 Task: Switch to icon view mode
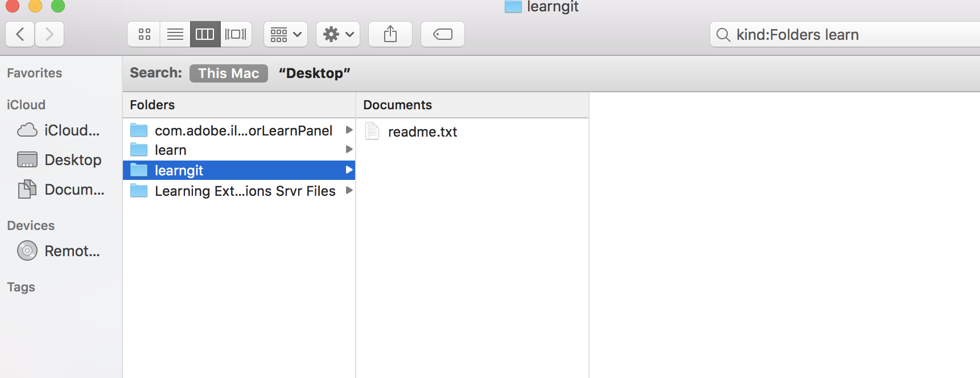(145, 34)
